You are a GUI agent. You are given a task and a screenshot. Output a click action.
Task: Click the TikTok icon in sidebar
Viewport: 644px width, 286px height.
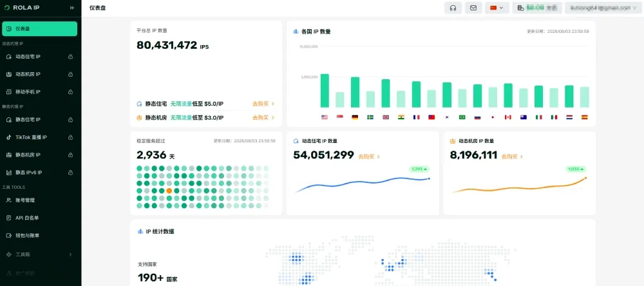(8, 137)
